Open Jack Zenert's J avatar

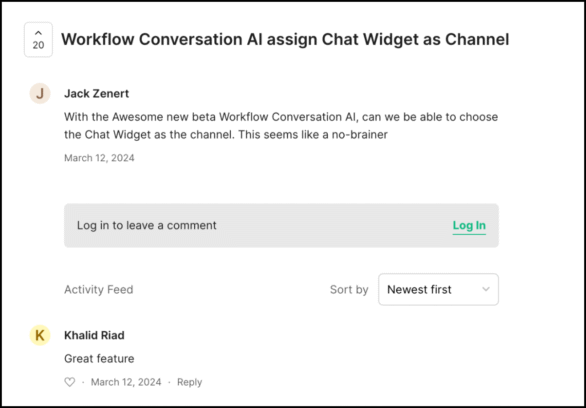(40, 93)
